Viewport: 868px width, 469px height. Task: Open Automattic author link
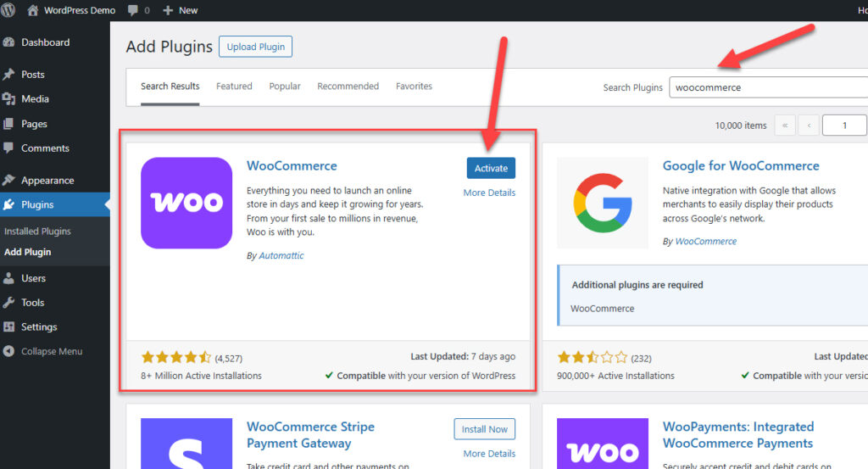click(x=281, y=255)
